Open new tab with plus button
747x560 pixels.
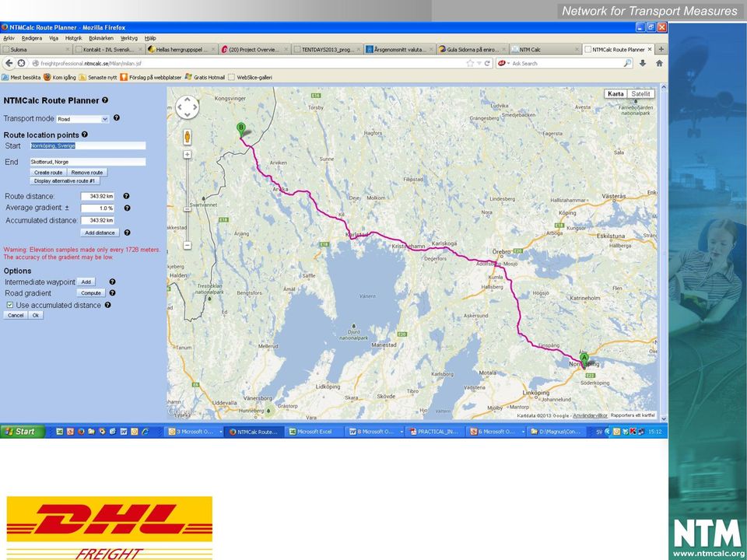(661, 49)
